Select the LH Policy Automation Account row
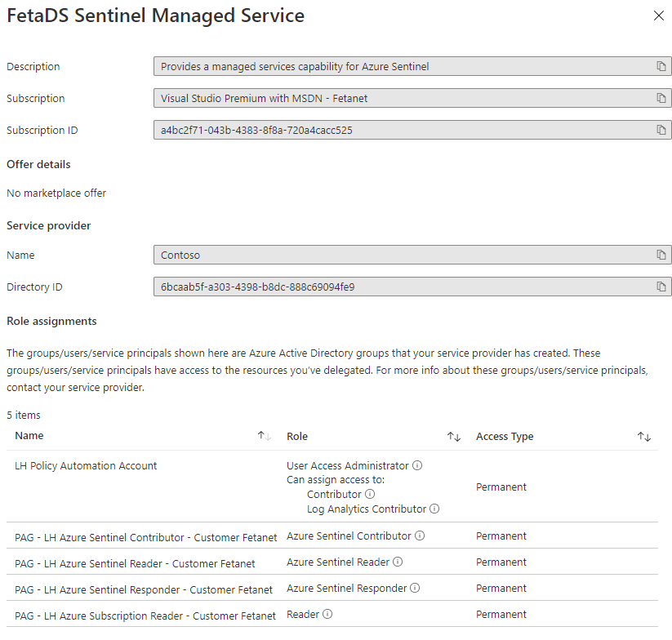Image resolution: width=672 pixels, height=640 pixels. pos(86,466)
